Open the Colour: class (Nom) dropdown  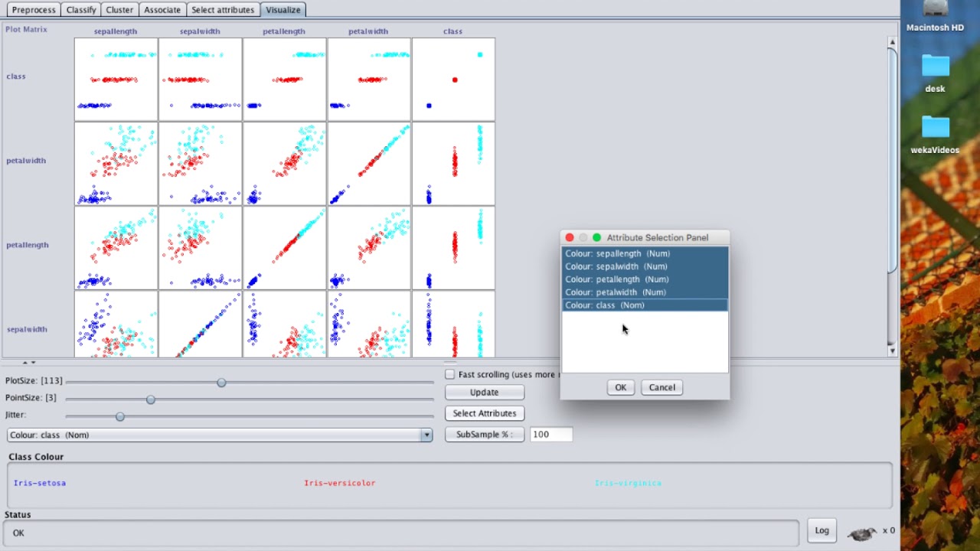click(x=220, y=435)
